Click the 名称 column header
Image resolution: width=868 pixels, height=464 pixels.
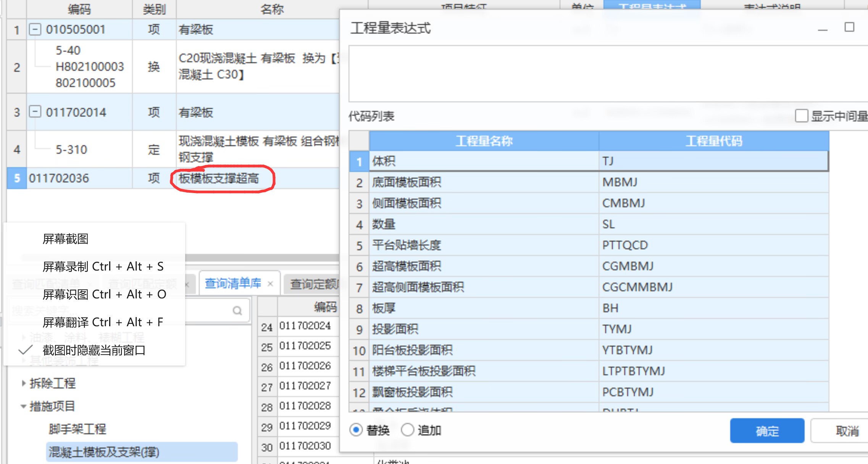click(x=272, y=9)
